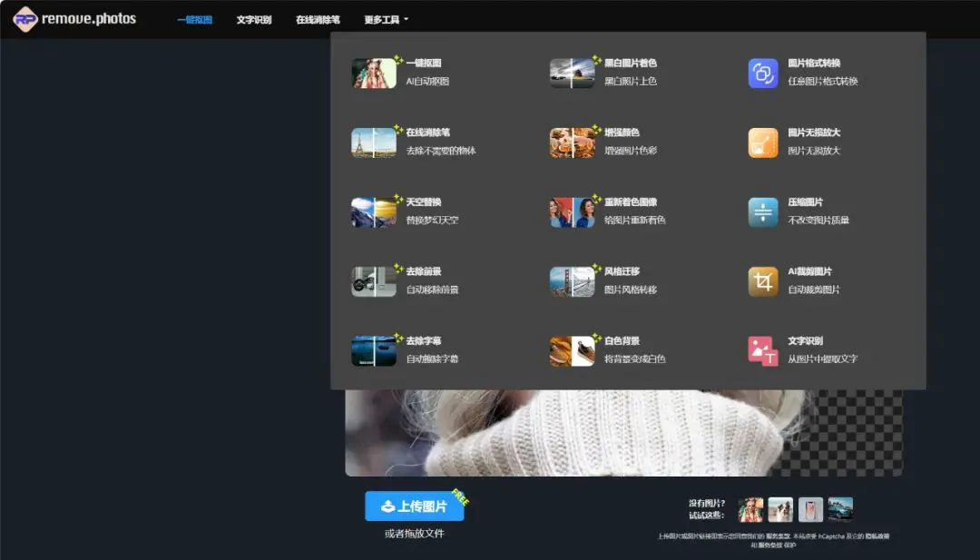This screenshot has width=980, height=560.
Task: Try the car sample image thumbnail
Action: click(x=840, y=509)
